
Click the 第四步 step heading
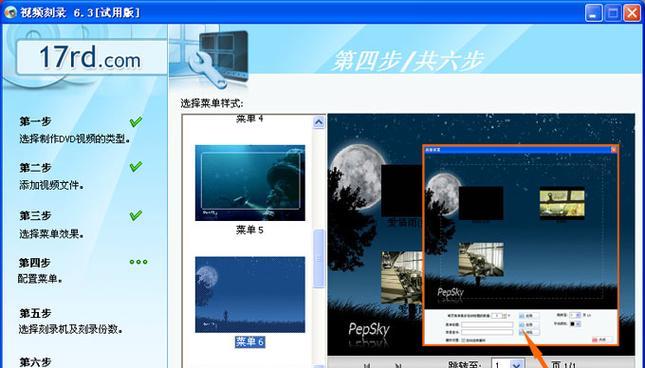click(35, 262)
